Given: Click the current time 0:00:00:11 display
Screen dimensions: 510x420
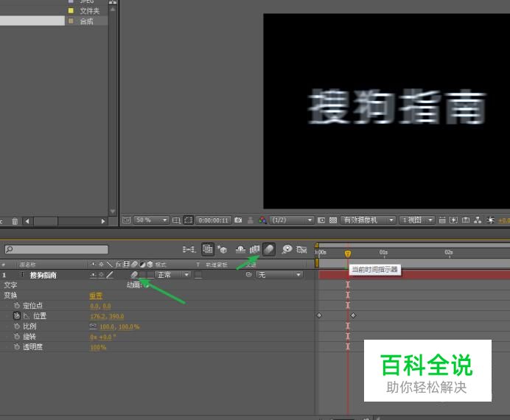Looking at the screenshot, I should pyautogui.click(x=214, y=220).
